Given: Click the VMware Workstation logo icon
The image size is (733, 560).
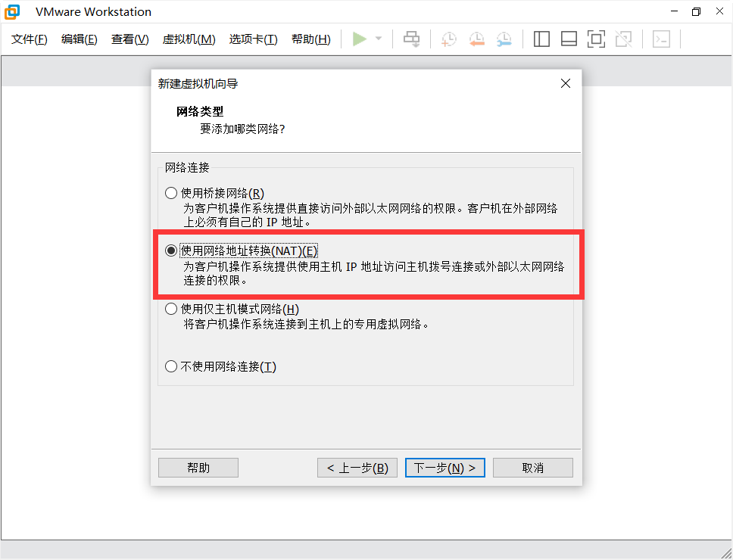Looking at the screenshot, I should [x=12, y=11].
